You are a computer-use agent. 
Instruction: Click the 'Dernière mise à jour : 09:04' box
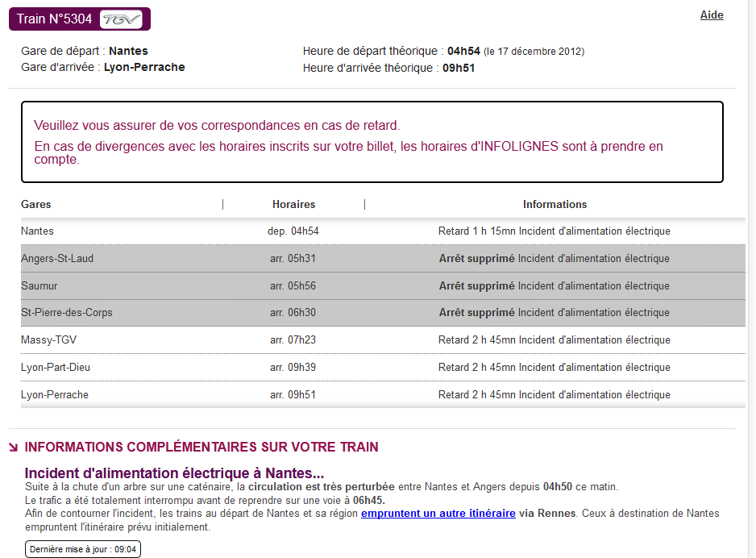coord(83,549)
